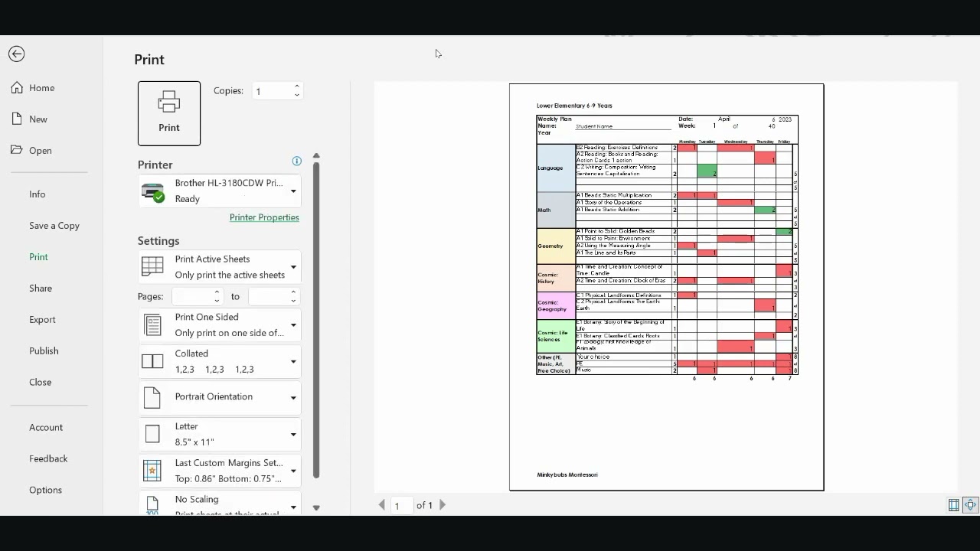
Task: Open the No Scaling dropdown
Action: [220, 504]
